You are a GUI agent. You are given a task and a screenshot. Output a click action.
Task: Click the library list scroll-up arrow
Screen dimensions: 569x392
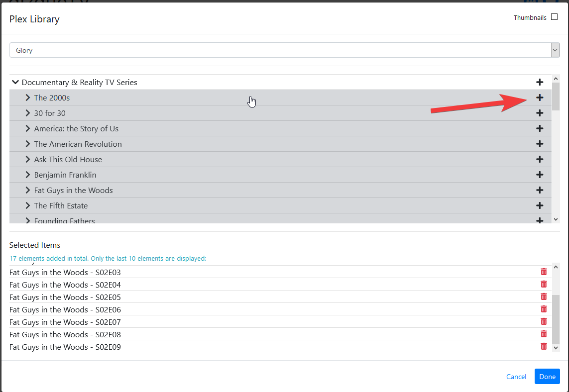coord(556,78)
